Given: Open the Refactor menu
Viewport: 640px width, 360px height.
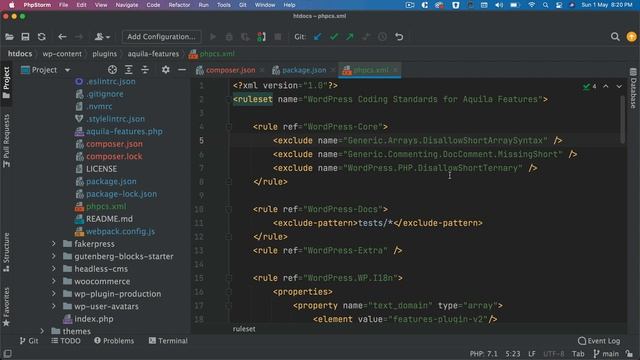Looking at the screenshot, I should point(179,5).
